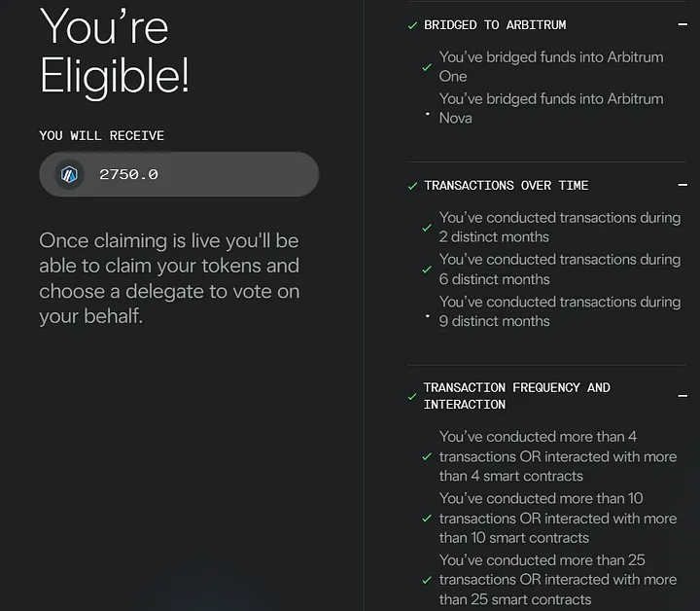
Task: Click bullet next to Arbitrum Nova criterion
Action: (x=427, y=114)
